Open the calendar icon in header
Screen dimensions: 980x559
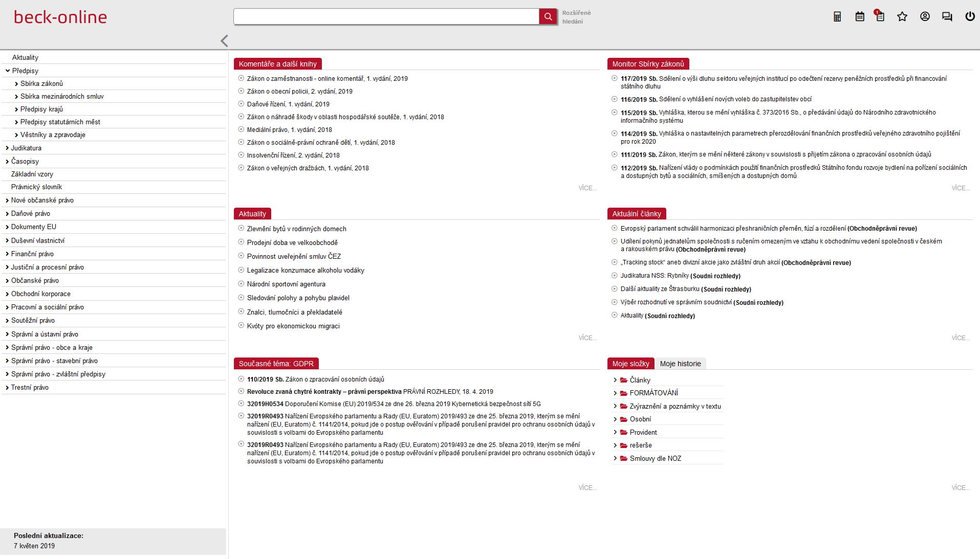click(x=860, y=17)
